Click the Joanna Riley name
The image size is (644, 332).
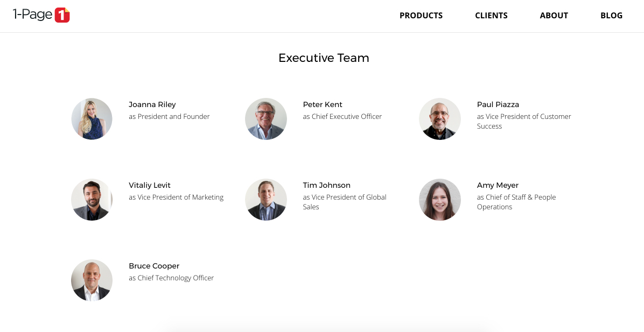(152, 104)
